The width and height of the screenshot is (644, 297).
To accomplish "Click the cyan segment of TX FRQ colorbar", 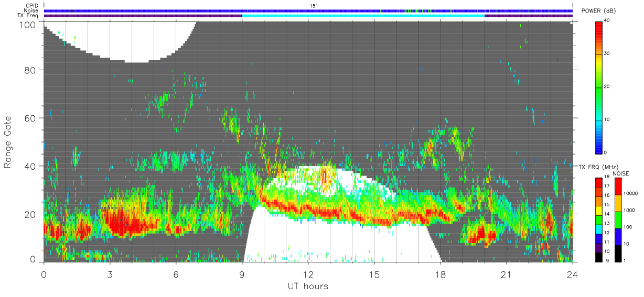I will [599, 229].
